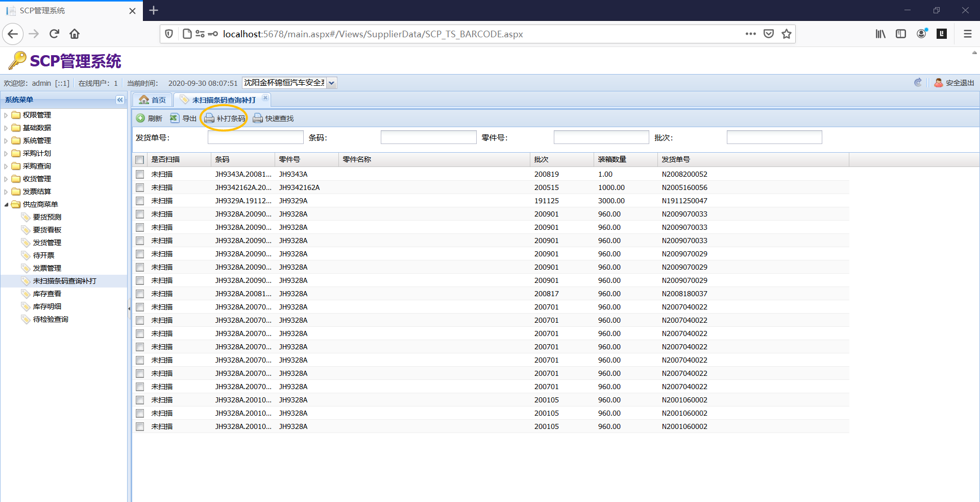
Task: Open the 沈阳金杯锦恒汽车安全 company dropdown
Action: pos(332,83)
